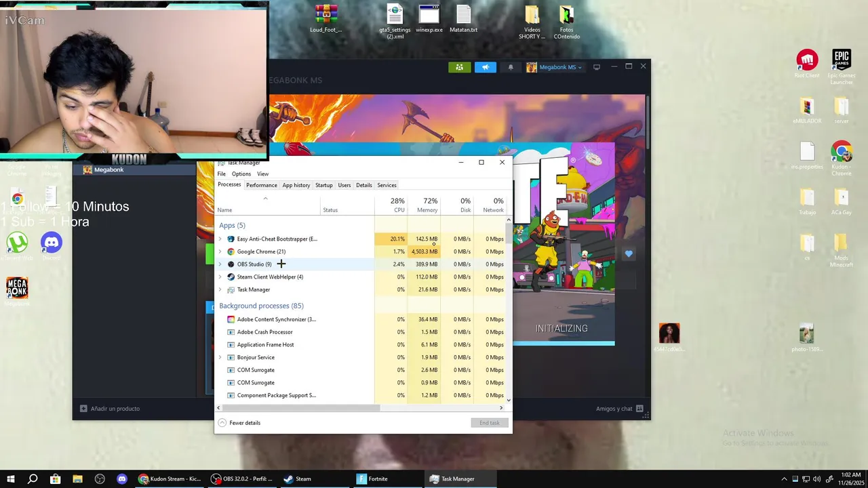Expand Steam Client WebHelper (4) group

point(220,277)
